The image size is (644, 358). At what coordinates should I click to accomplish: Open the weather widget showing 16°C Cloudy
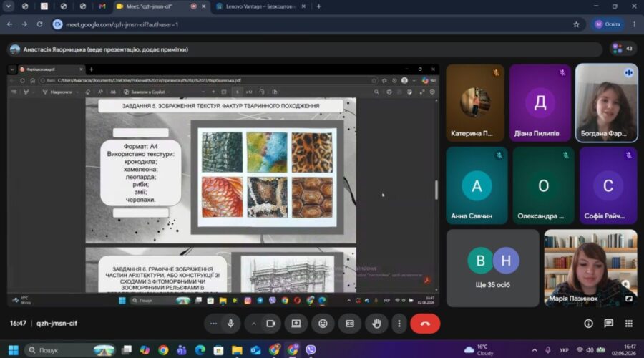click(x=479, y=350)
